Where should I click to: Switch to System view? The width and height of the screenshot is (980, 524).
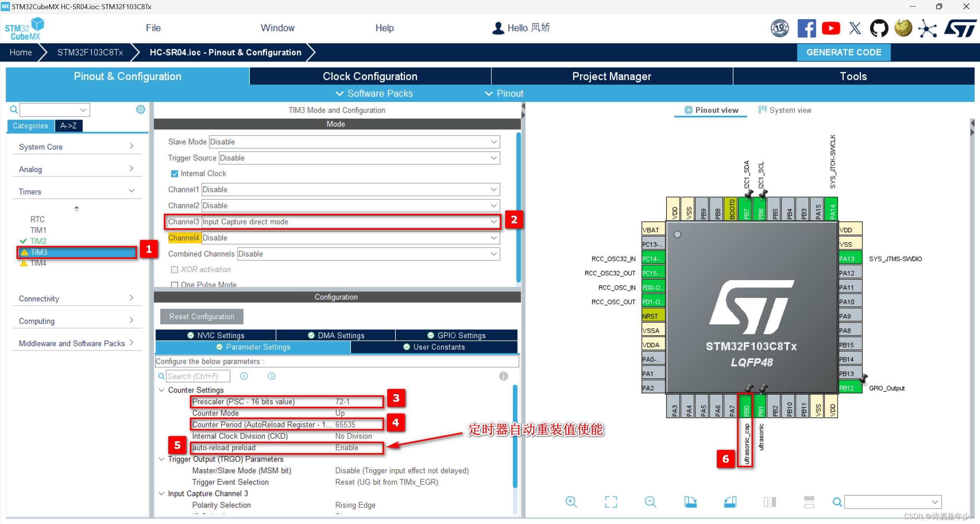pos(785,110)
